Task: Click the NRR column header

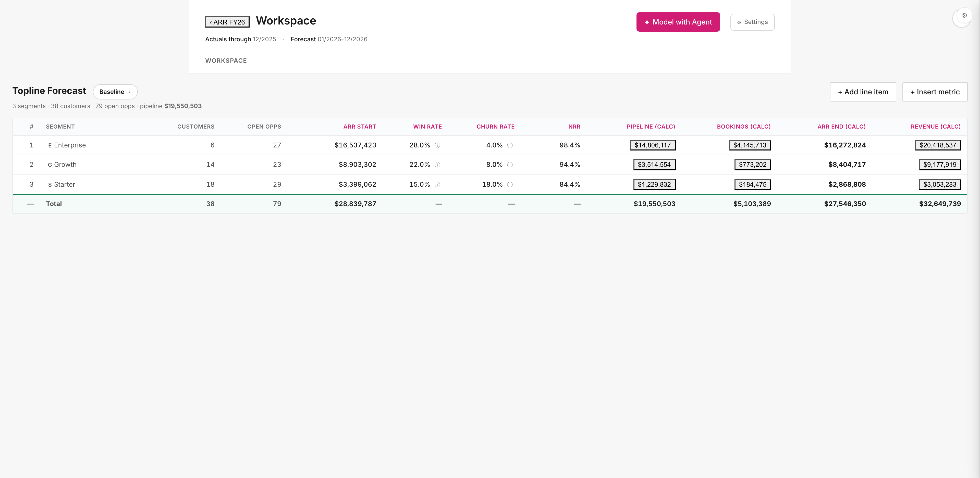Action: (574, 127)
